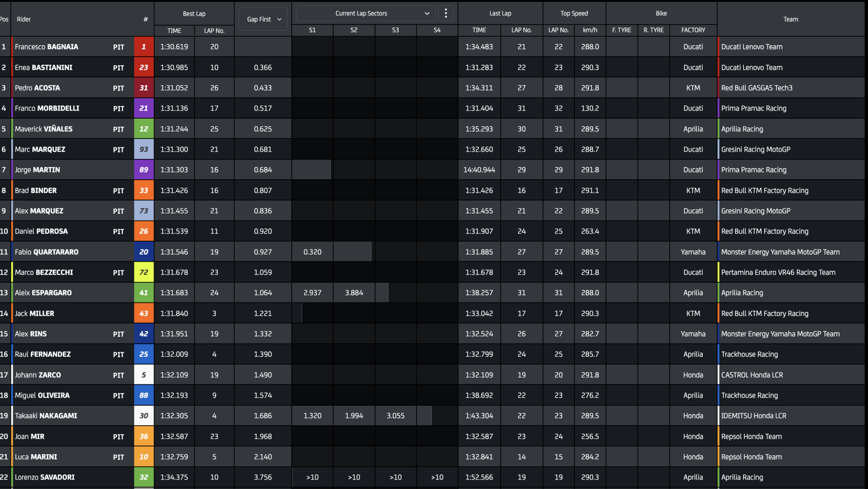The height and width of the screenshot is (489, 868).
Task: Click Jorge MARTIN's number 89 badge
Action: 144,170
